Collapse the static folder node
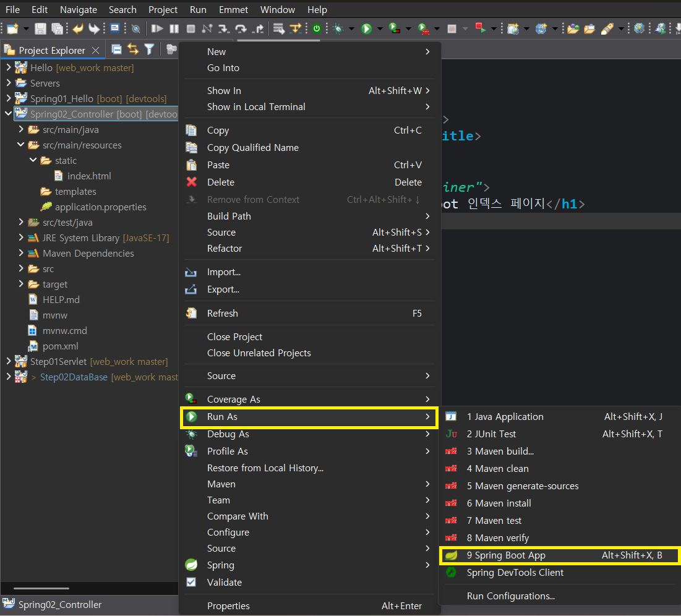 [x=33, y=160]
